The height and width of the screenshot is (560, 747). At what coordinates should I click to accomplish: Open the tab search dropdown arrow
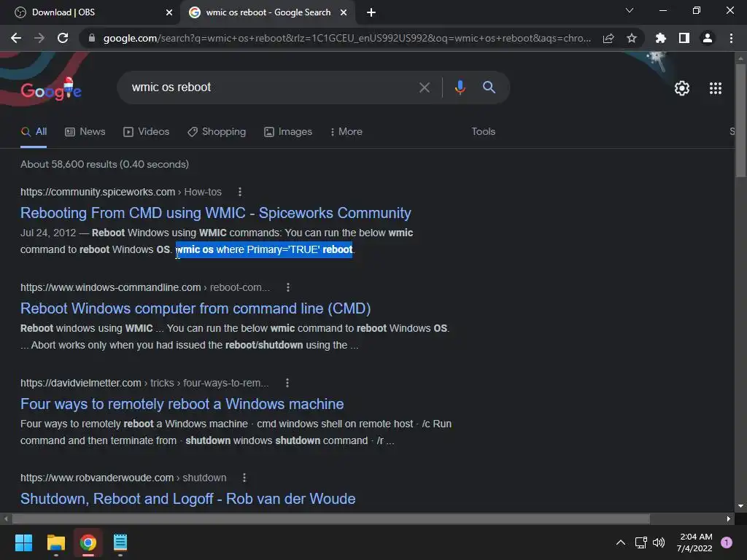click(x=630, y=10)
